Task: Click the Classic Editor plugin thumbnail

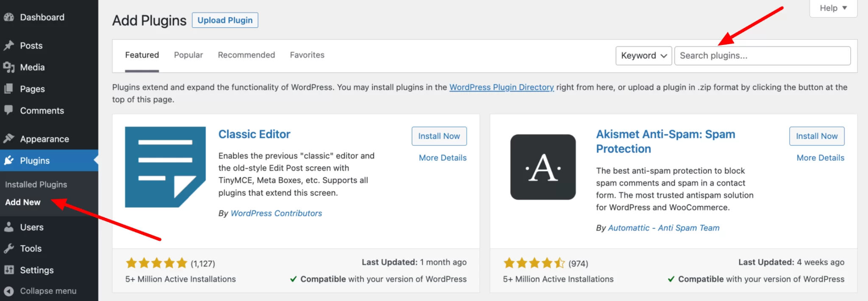Action: pos(165,167)
